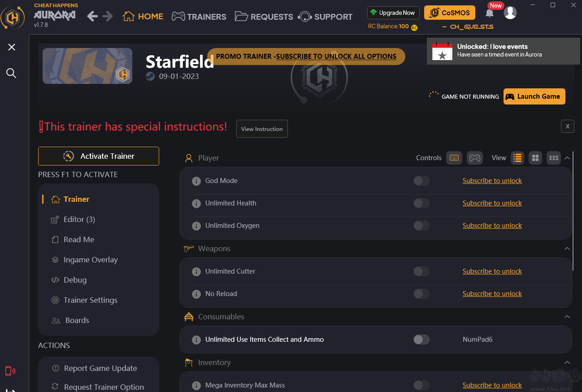Image resolution: width=582 pixels, height=392 pixels.
Task: Switch controls to keyboard hotkeys icon
Action: coord(454,158)
